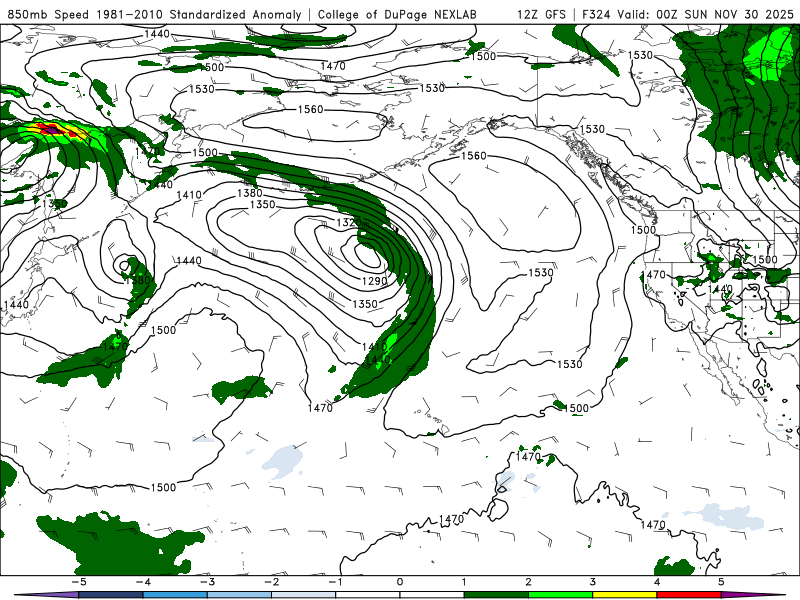800x600 pixels.
Task: Click the 'College of DuPage NEXLAB' text
Action: tap(397, 14)
